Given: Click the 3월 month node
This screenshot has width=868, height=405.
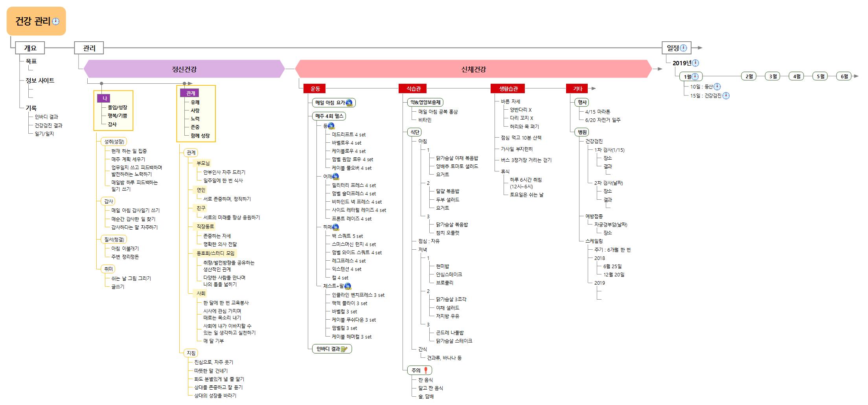Looking at the screenshot, I should click(x=773, y=76).
